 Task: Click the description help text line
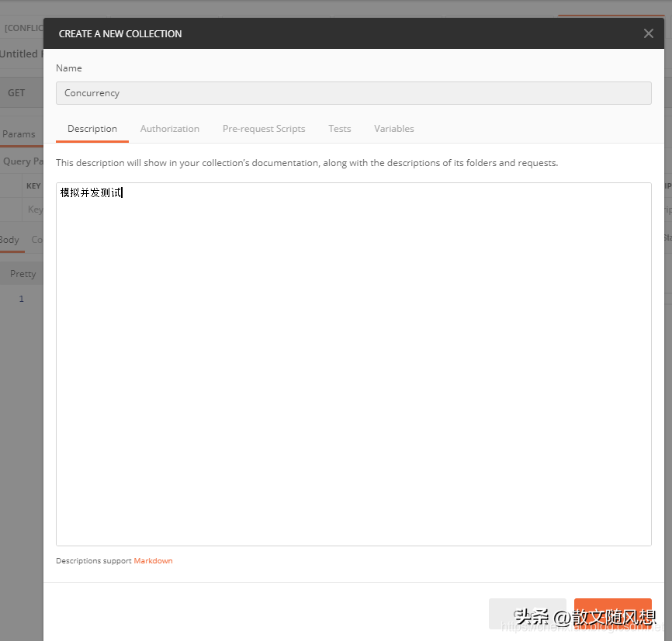pyautogui.click(x=307, y=163)
